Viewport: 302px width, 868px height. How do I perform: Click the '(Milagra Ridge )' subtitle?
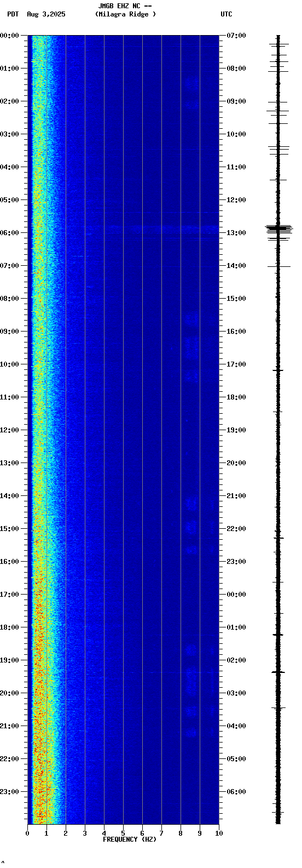125,14
